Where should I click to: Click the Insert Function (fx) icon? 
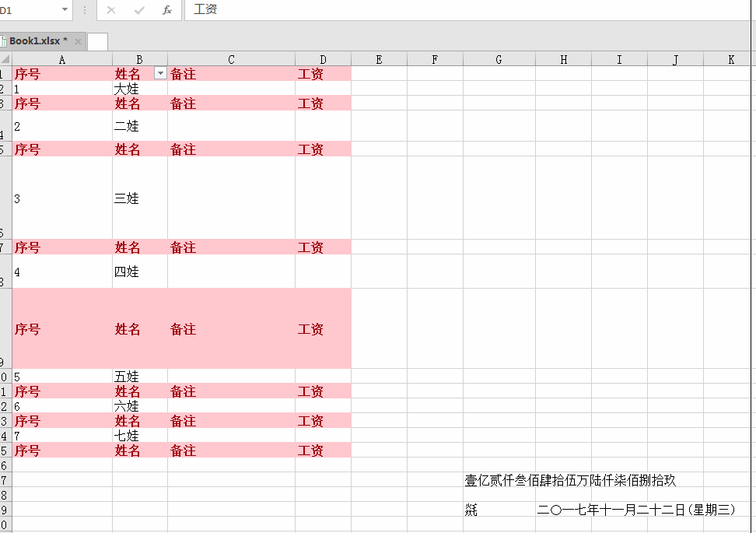click(167, 11)
